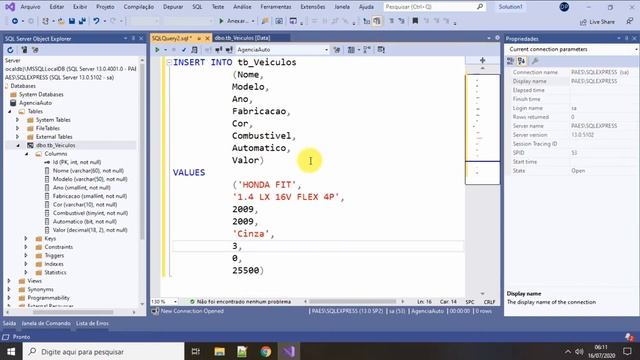
Task: Pin the SQLQuery2.sql tab
Action: (199, 38)
